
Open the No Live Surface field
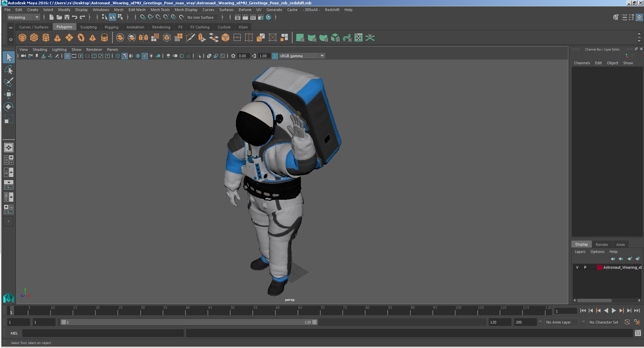tap(203, 17)
